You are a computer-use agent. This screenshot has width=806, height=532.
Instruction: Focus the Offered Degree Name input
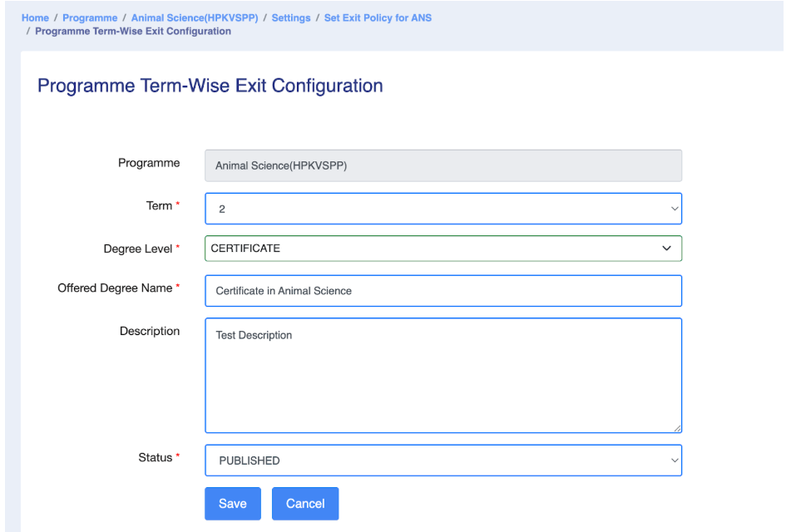pos(443,291)
